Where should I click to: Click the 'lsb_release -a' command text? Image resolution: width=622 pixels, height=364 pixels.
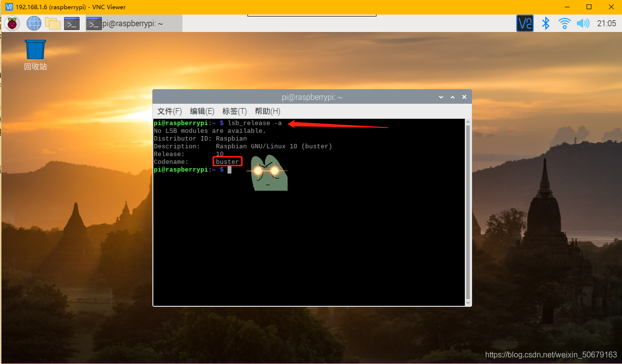point(255,123)
